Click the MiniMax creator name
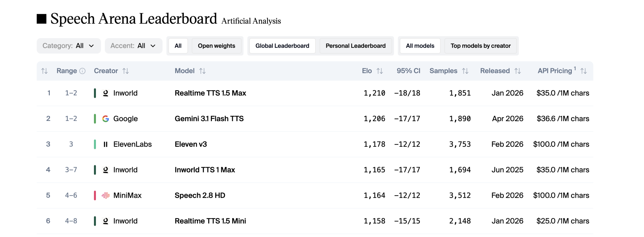644x237 pixels. (x=127, y=195)
